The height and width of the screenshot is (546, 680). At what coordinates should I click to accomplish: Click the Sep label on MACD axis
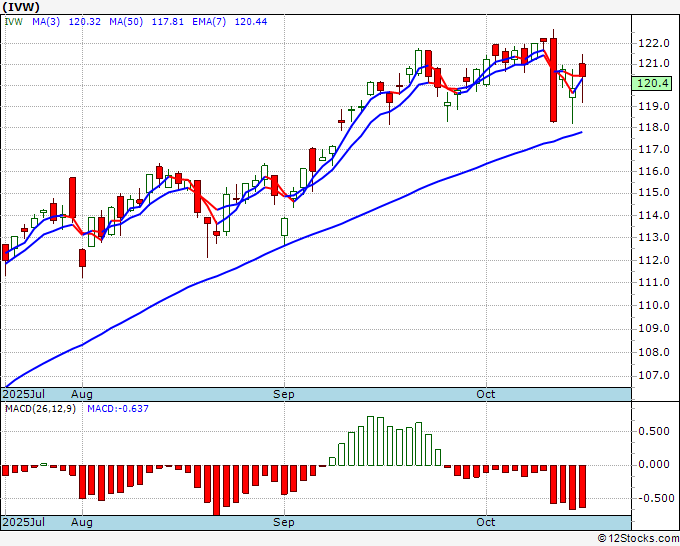click(284, 522)
